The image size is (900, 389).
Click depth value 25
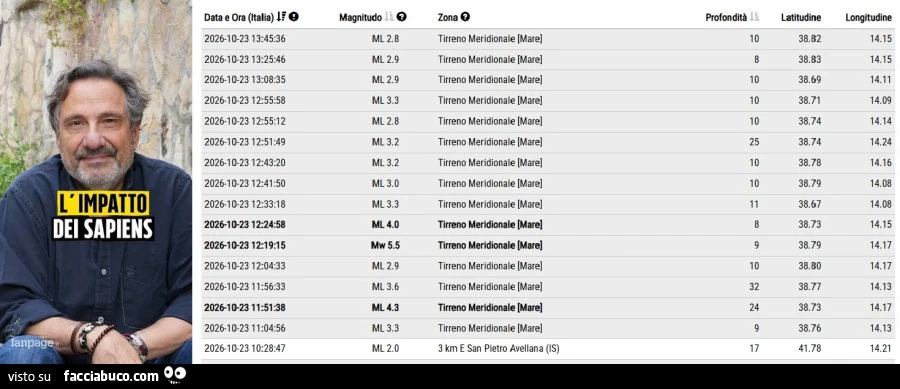[x=754, y=142]
